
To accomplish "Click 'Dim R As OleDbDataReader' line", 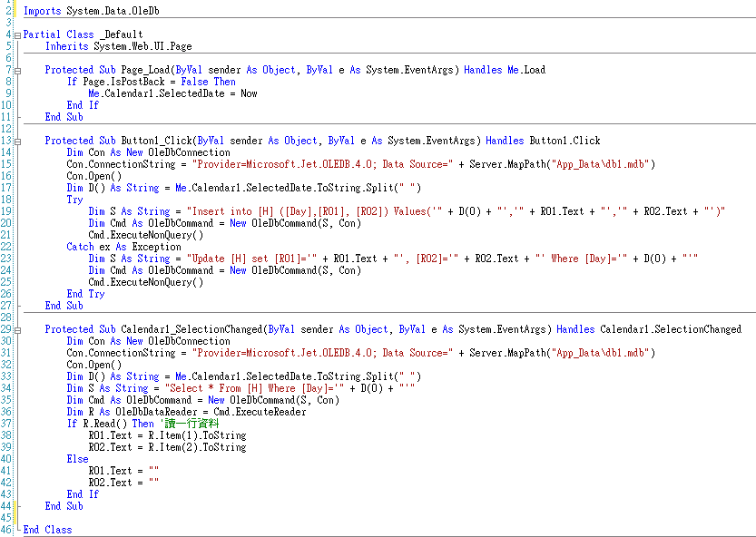I will (186, 412).
